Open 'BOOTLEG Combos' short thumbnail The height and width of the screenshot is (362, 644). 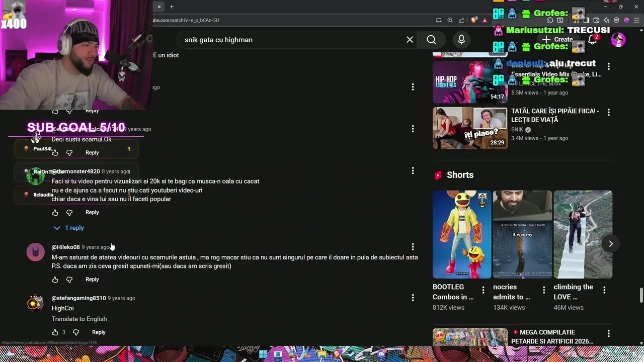[x=462, y=234]
